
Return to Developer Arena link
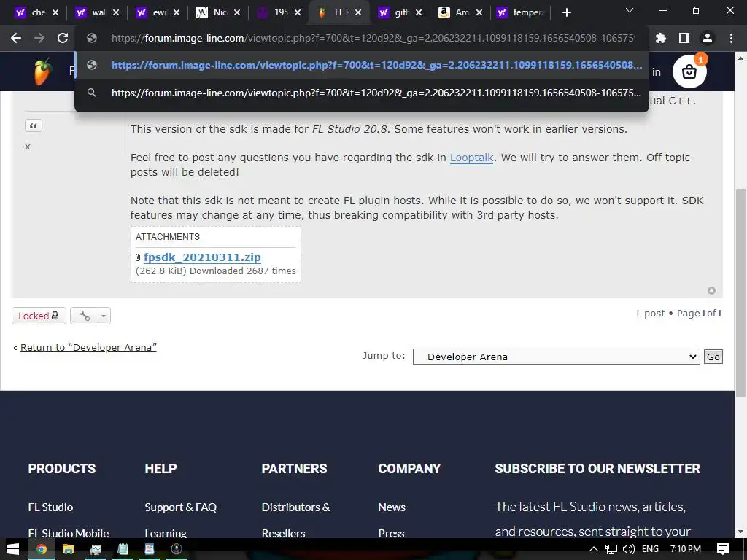pyautogui.click(x=88, y=348)
